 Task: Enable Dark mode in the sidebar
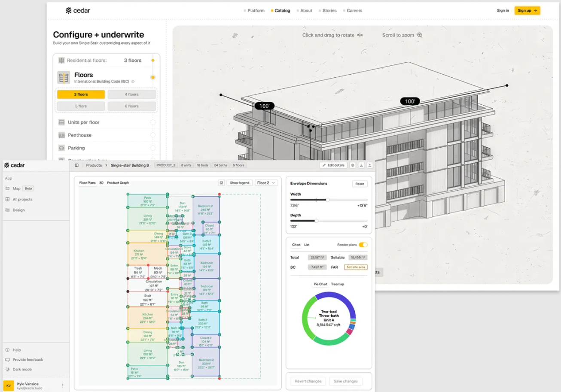point(22,369)
